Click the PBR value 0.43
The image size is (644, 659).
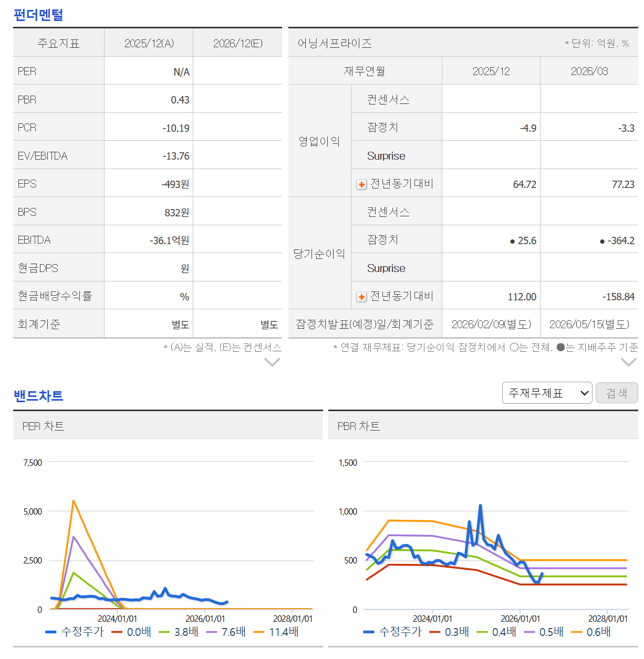click(180, 100)
